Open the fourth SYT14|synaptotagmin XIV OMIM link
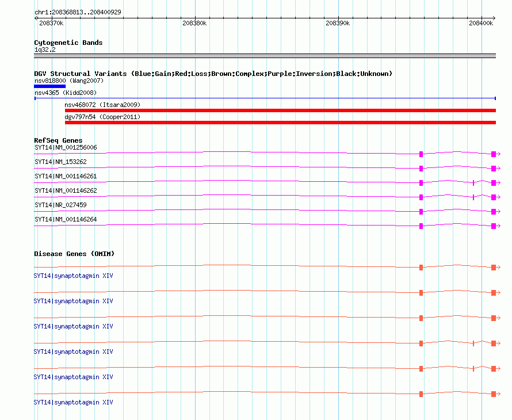Viewport: 512px width, 420px height. click(x=74, y=352)
